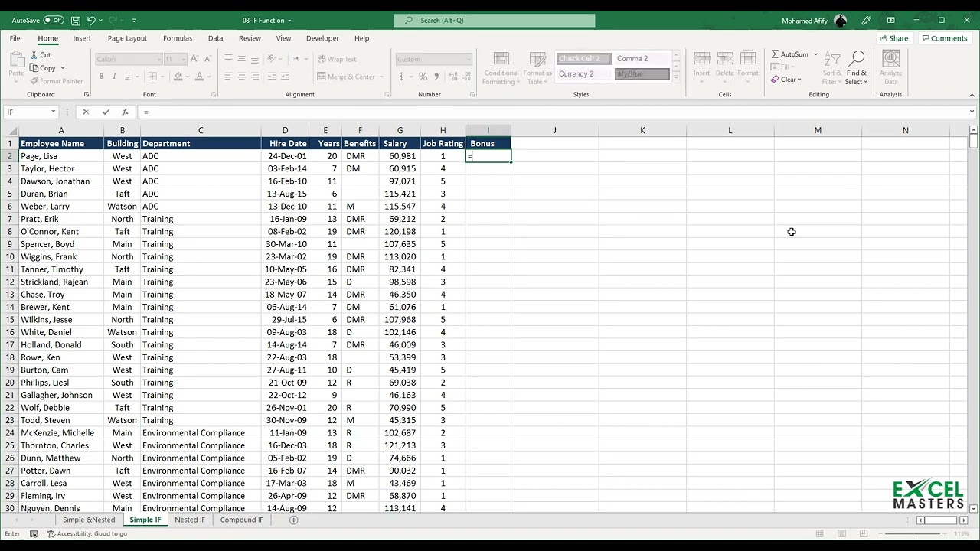
Task: Open the Name Box dropdown arrow
Action: [x=53, y=112]
